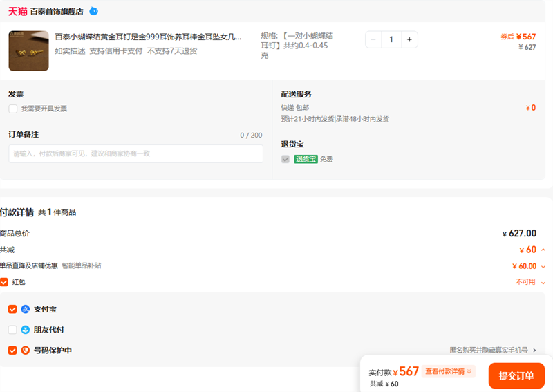Click the green 退货宝 badge
The width and height of the screenshot is (553, 392).
point(306,159)
